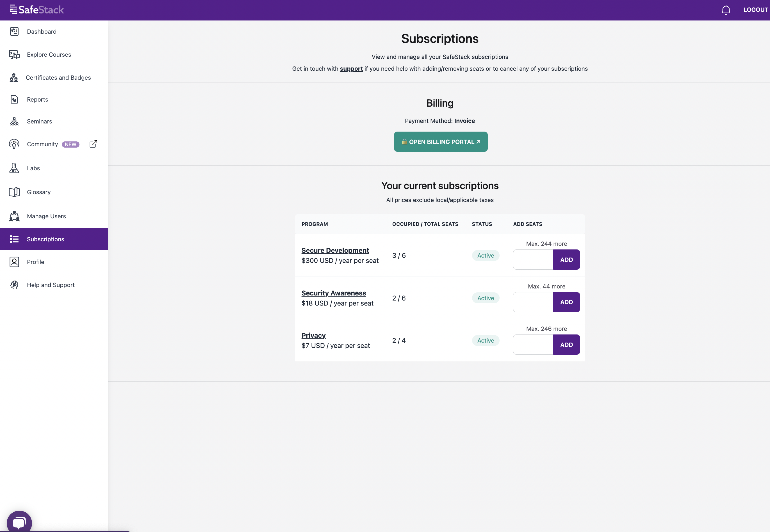Click the Labs flask icon
Screen dimensions: 770x532
click(14, 168)
